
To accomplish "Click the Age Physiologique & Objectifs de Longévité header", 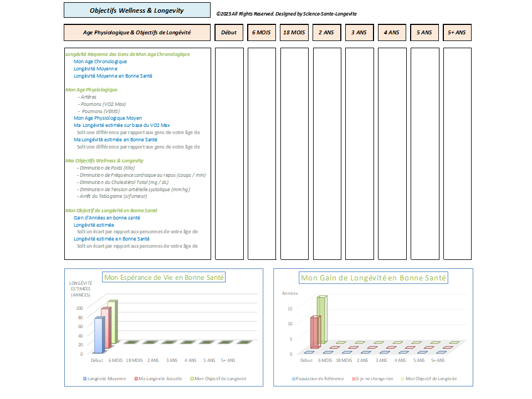I will click(137, 33).
